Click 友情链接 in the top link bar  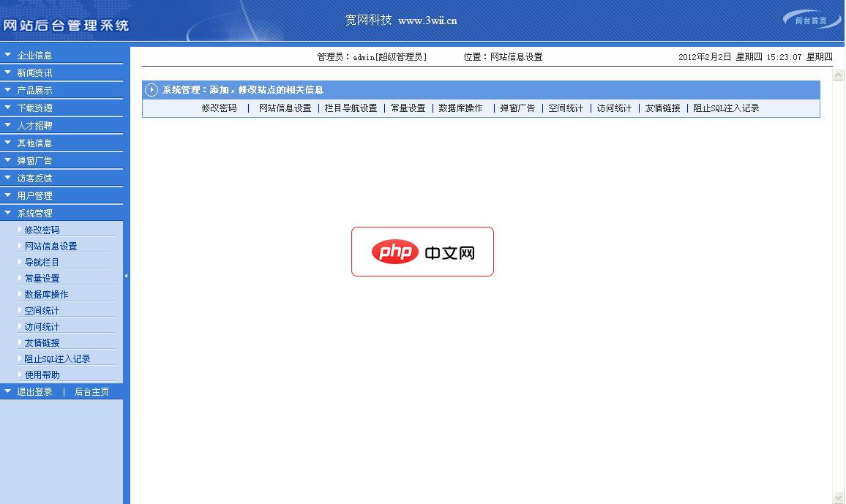click(x=662, y=108)
